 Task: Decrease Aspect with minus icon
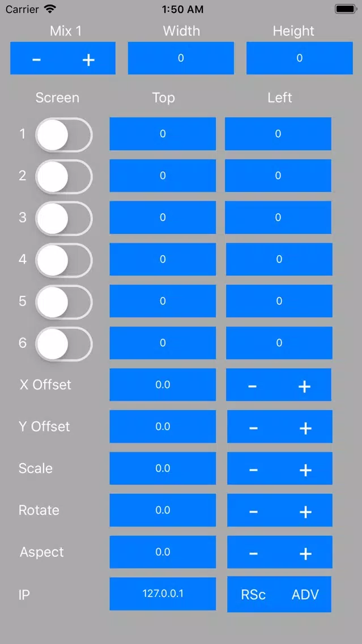click(x=253, y=554)
